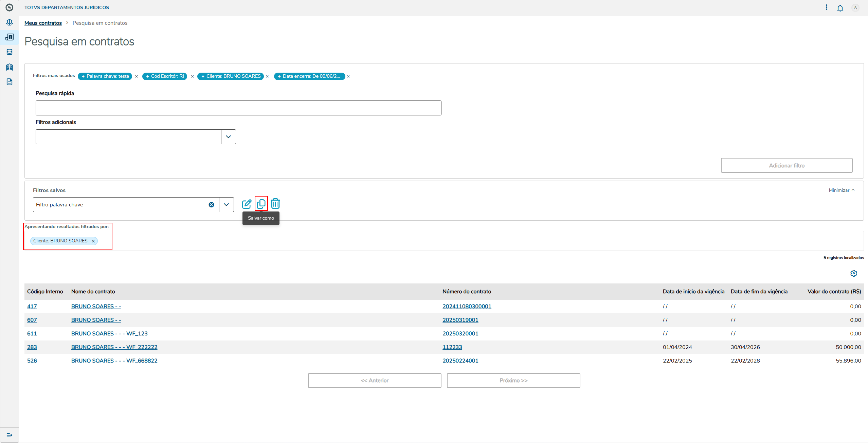Screen dimensions: 868x443
Task: Open the scales of justice sidebar icon
Action: 10,22
